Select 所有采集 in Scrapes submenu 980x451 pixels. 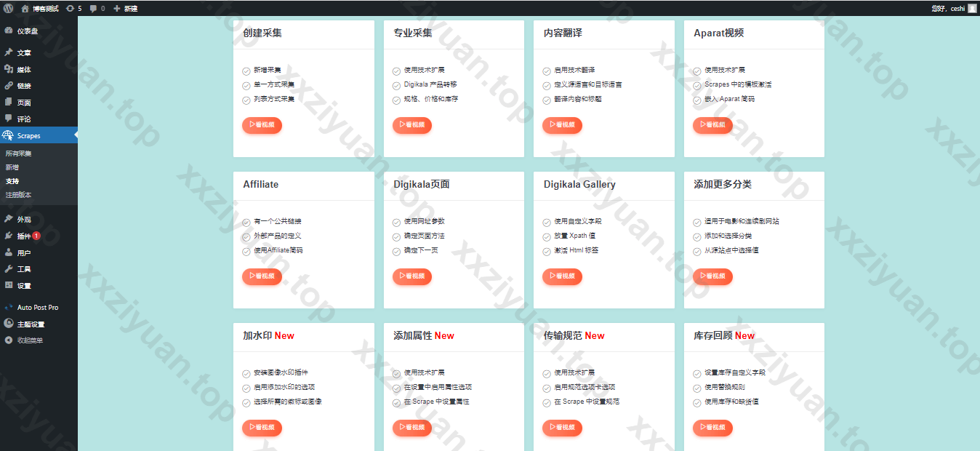[x=19, y=154]
